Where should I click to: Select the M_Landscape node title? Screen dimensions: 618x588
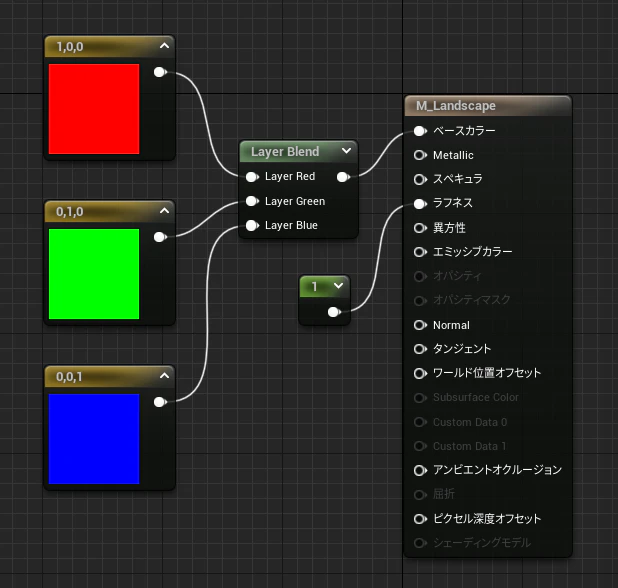tap(456, 106)
